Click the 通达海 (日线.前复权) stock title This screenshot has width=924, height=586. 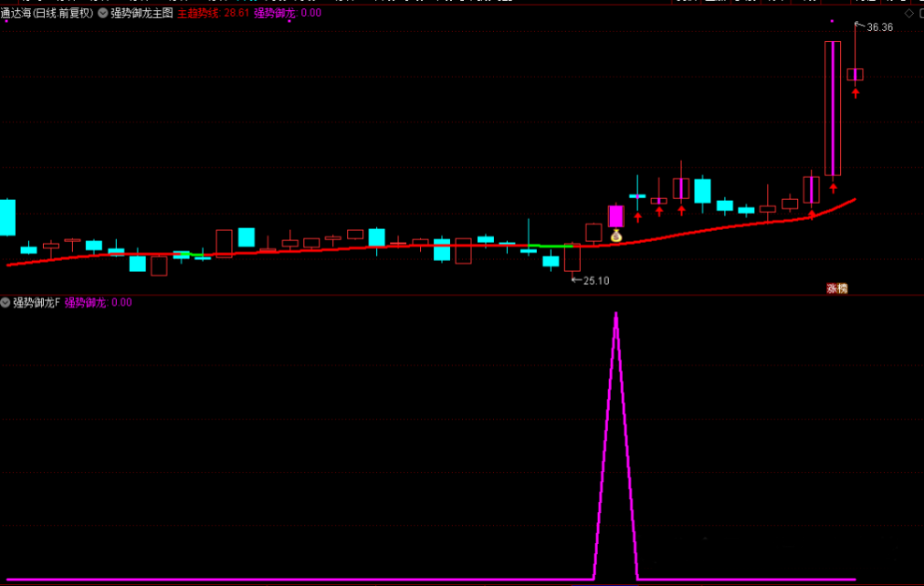click(47, 14)
